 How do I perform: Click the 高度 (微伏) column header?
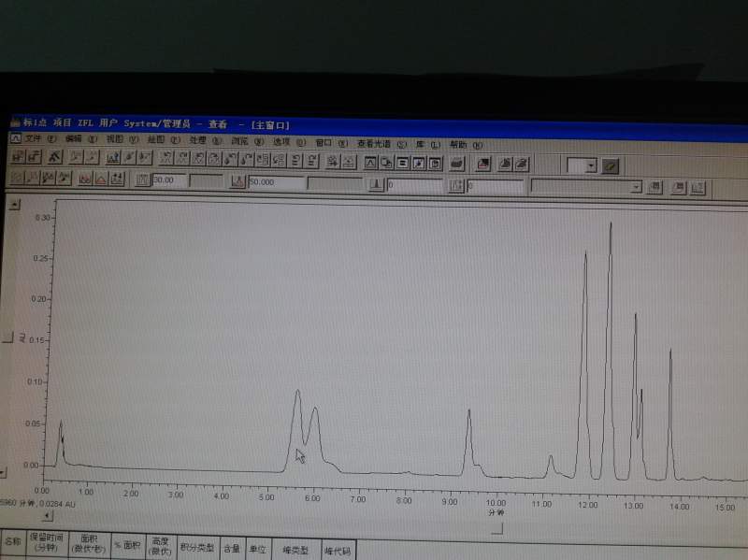pos(160,546)
